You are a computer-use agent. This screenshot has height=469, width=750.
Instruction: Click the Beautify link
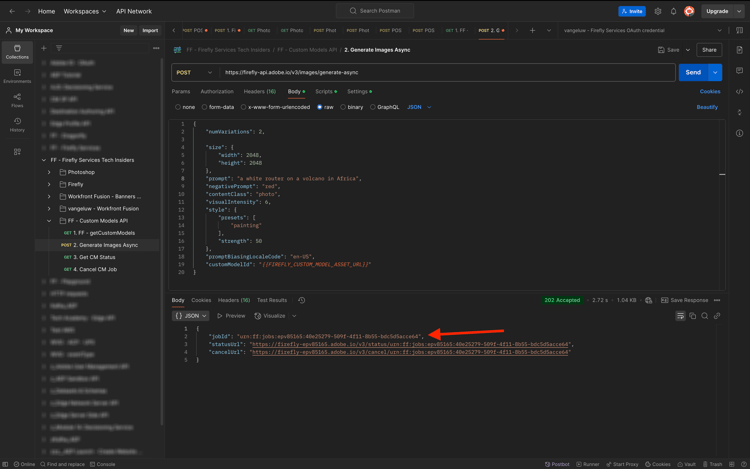pyautogui.click(x=707, y=107)
